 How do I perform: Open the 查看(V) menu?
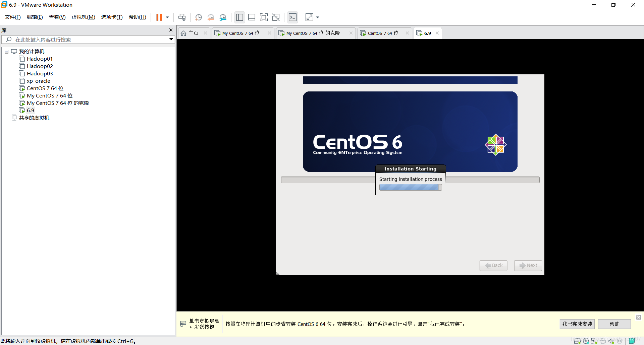click(57, 17)
